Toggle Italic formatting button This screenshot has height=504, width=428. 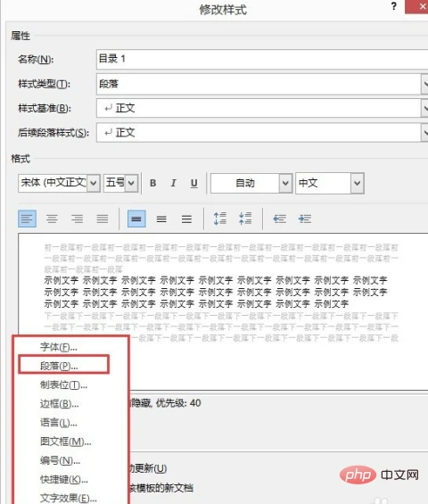coord(174,183)
